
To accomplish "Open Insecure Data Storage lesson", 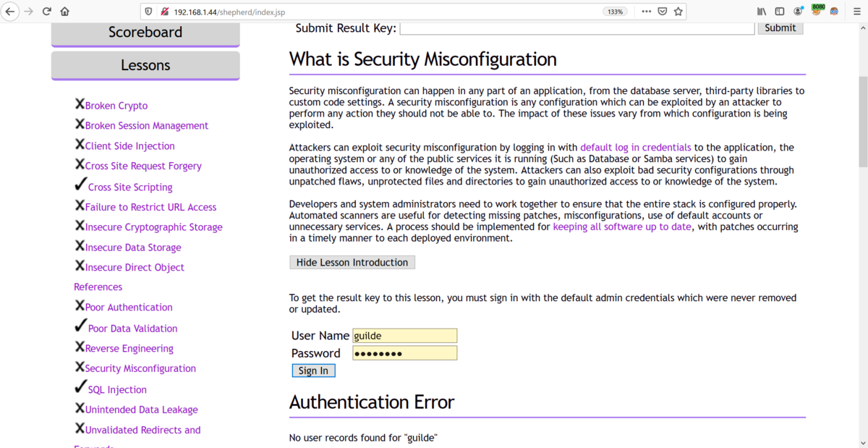I will pyautogui.click(x=133, y=248).
